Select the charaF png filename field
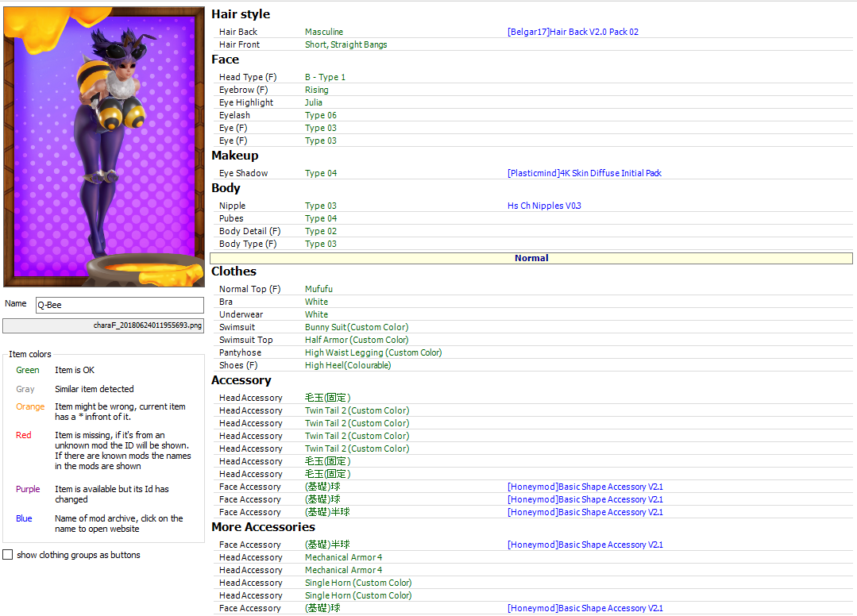857x616 pixels. click(x=103, y=325)
